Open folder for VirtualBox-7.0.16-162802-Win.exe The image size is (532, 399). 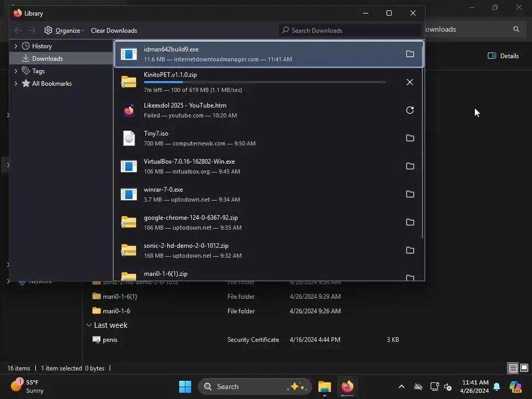pos(410,166)
